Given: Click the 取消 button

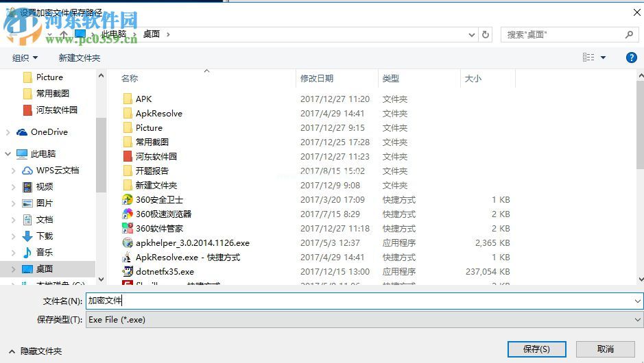Looking at the screenshot, I should click(605, 349).
